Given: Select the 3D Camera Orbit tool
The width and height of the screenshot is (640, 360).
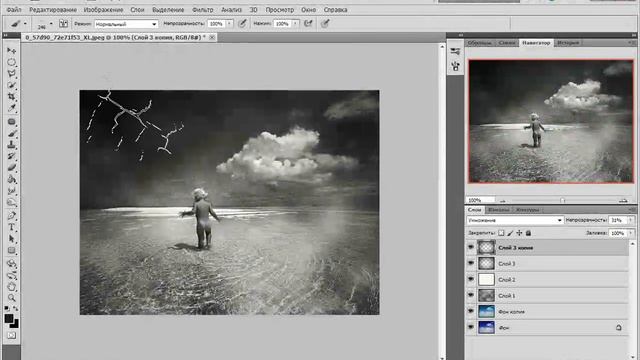Looking at the screenshot, I should (x=11, y=275).
